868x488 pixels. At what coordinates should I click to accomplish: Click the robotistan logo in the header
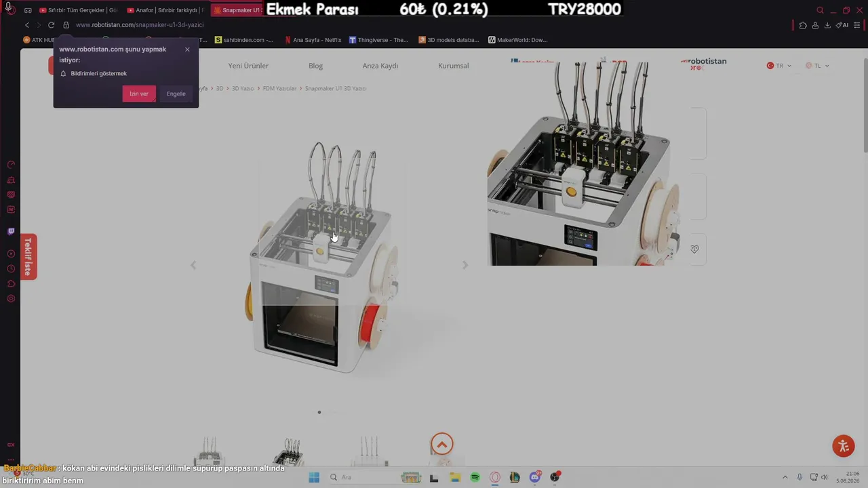703,64
